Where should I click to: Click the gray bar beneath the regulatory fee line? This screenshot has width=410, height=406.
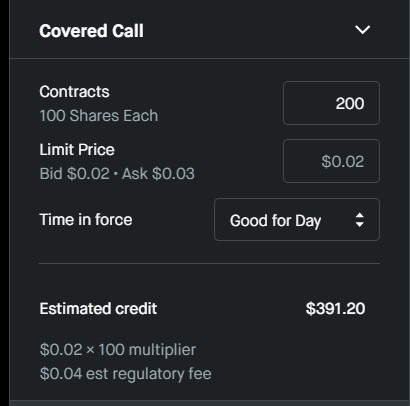click(210, 403)
